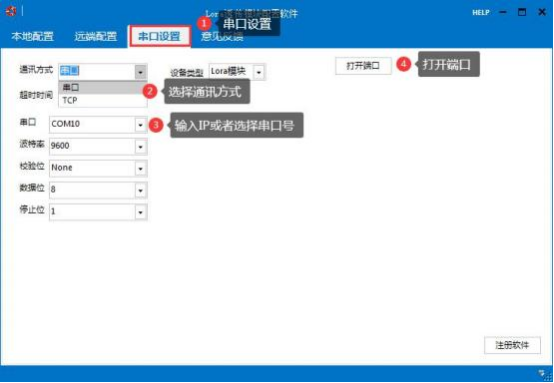Close the Lora configuration window
Viewport: 554px width, 383px height.
click(542, 12)
